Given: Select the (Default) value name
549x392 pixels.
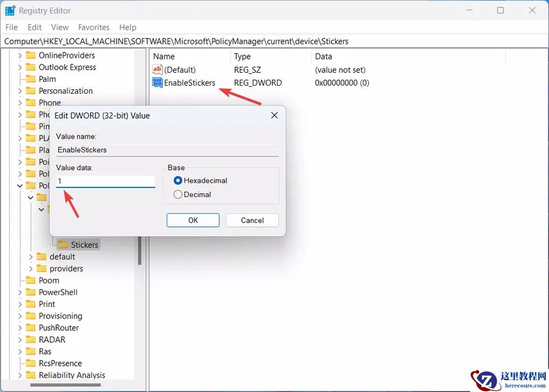Looking at the screenshot, I should click(180, 70).
